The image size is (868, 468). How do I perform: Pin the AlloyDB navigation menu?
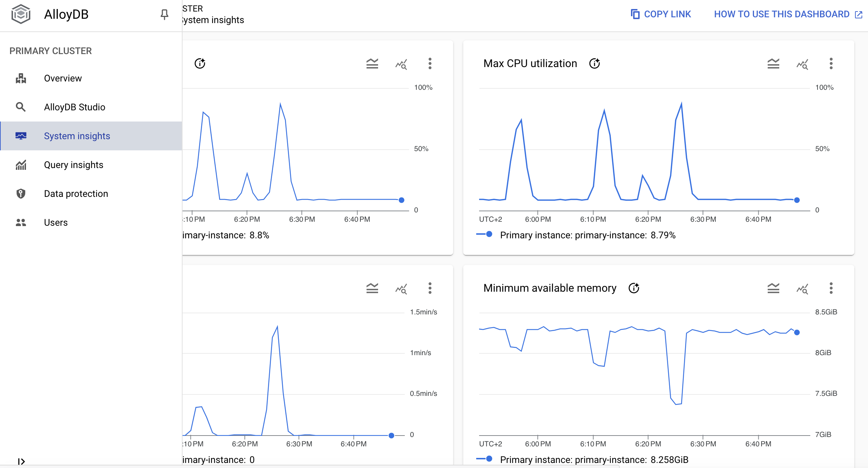pyautogui.click(x=164, y=14)
